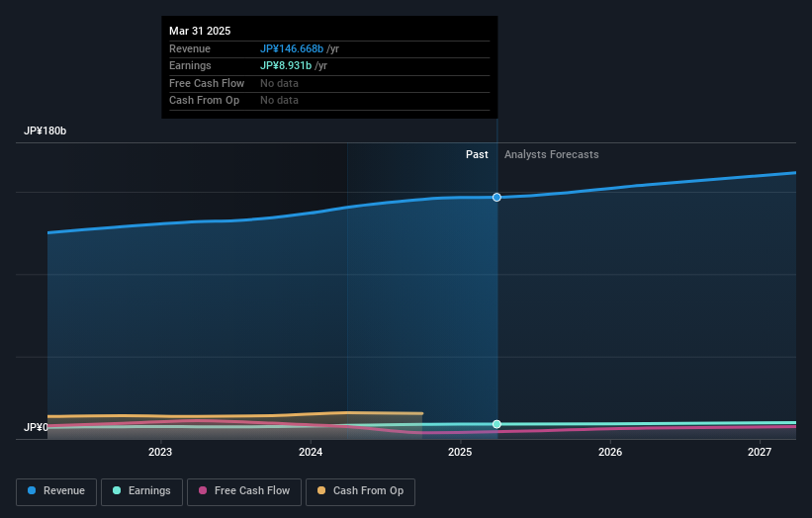Click the Revenue tooltip row label
Image resolution: width=812 pixels, height=518 pixels.
(190, 48)
